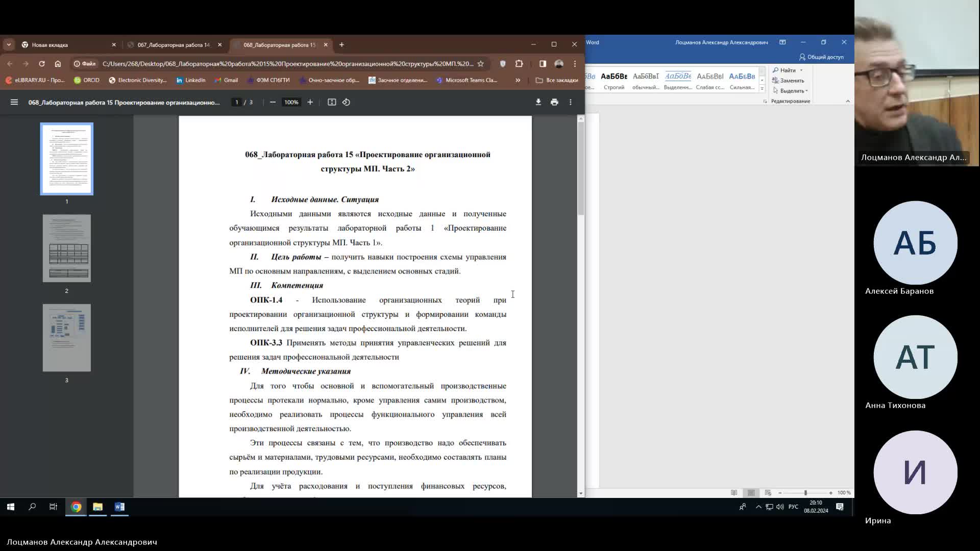
Task: Close the 067_Лабораторная работа 14 tab
Action: [220, 45]
